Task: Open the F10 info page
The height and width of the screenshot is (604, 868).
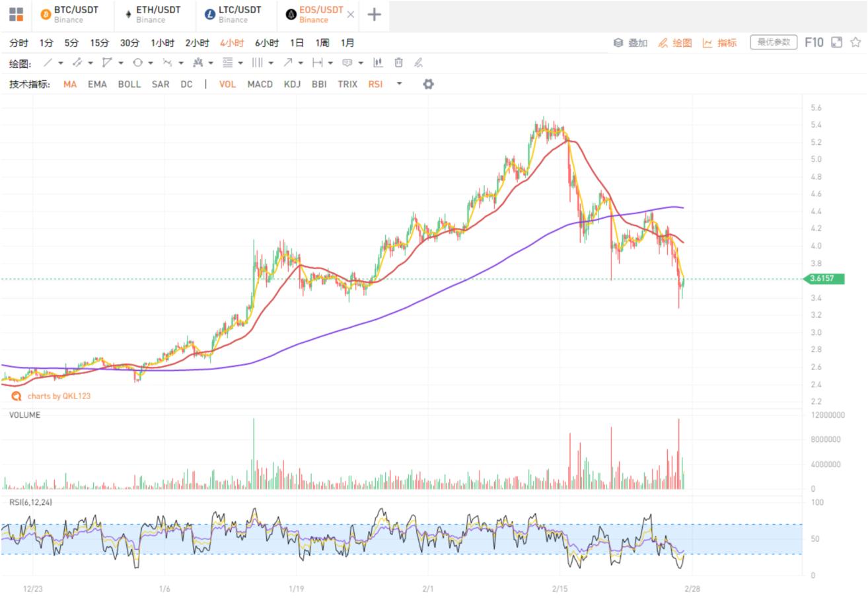Action: pos(814,42)
